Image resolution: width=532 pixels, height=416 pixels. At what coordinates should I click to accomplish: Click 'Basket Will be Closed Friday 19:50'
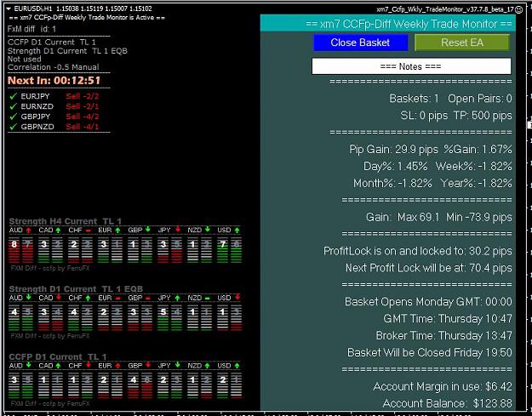point(430,353)
